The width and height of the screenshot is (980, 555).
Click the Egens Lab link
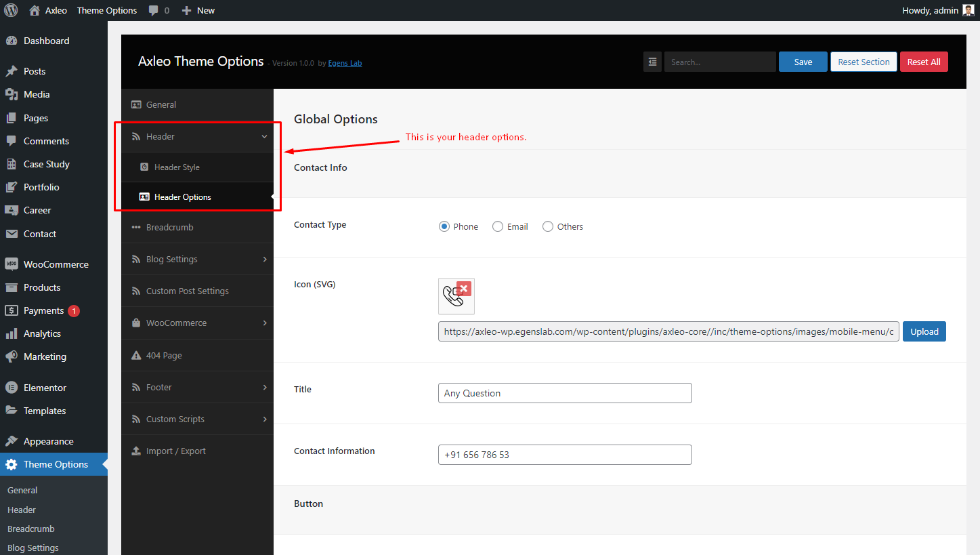[x=345, y=63]
